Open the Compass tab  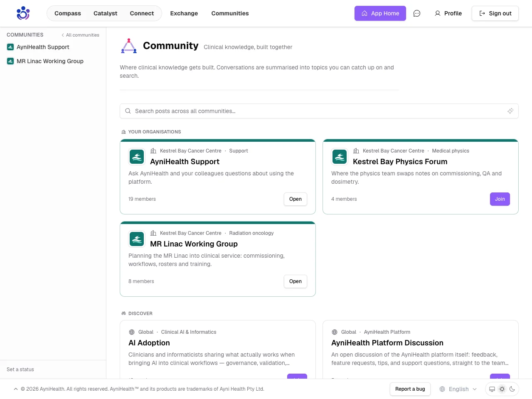68,13
